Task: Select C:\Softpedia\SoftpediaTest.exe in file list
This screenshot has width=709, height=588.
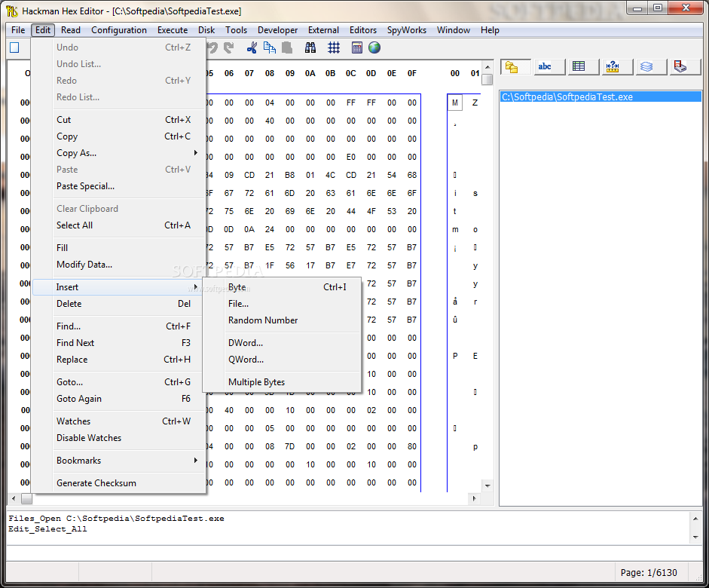Action: (x=601, y=96)
